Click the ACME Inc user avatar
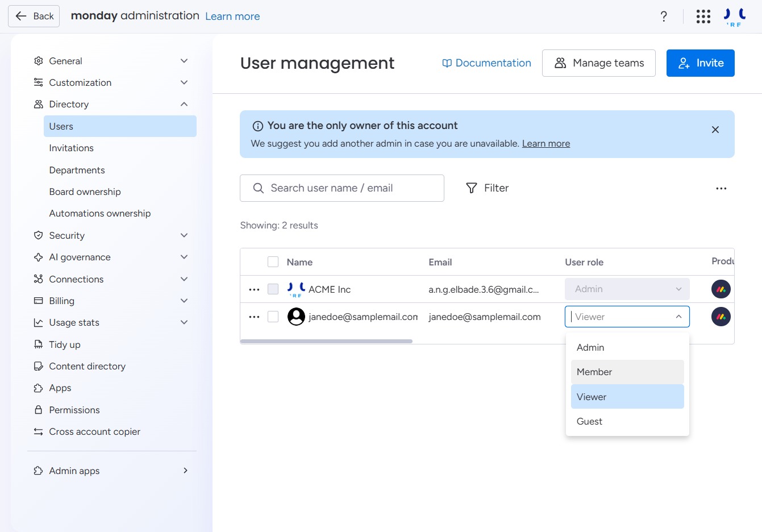Image resolution: width=762 pixels, height=532 pixels. click(x=296, y=289)
